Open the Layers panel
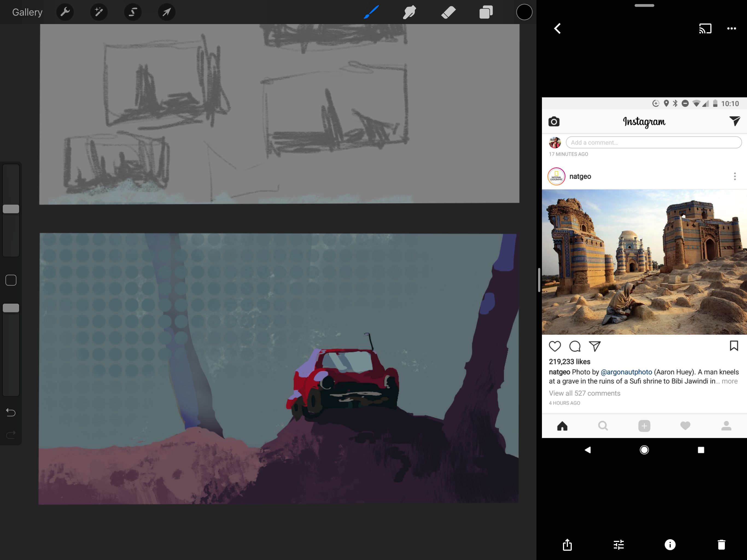 [x=486, y=13]
